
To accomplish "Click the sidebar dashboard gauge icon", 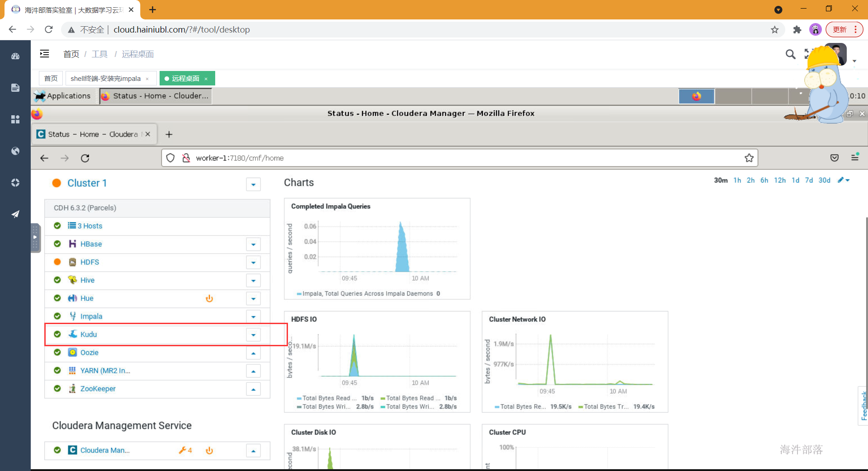I will click(15, 57).
